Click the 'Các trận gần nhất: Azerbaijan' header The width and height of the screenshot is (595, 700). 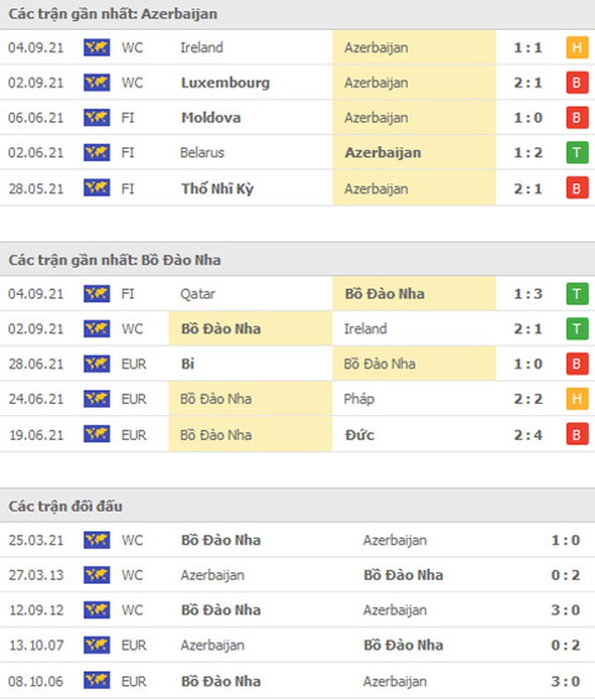(113, 14)
